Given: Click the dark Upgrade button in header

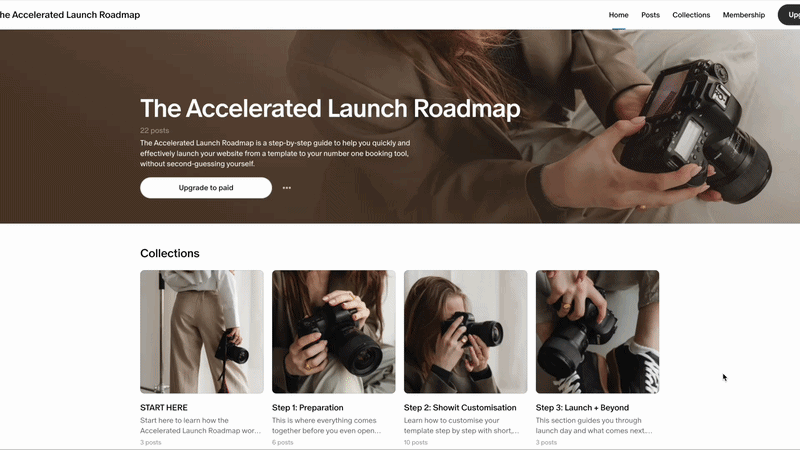Looking at the screenshot, I should point(789,15).
